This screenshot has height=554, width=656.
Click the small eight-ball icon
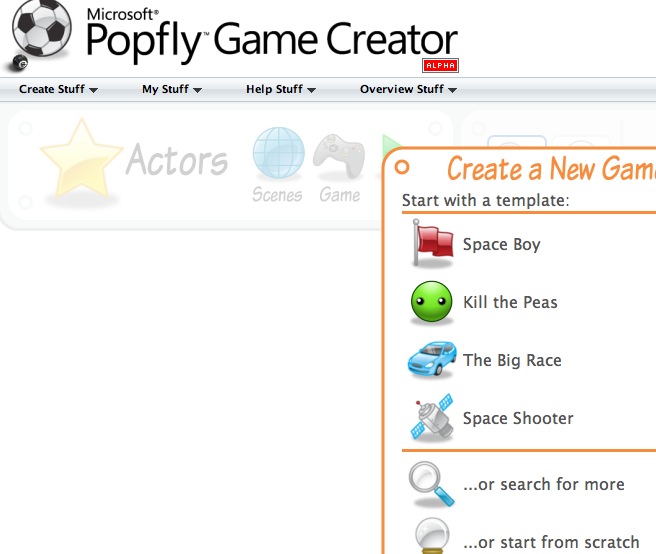point(20,62)
